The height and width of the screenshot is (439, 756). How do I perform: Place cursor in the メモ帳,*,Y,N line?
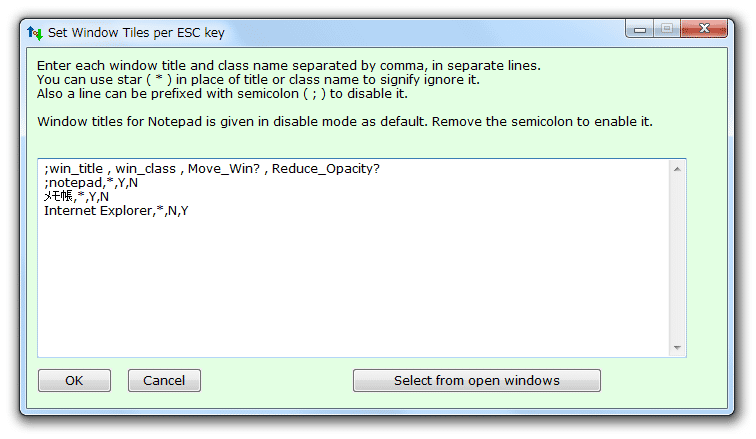(76, 197)
